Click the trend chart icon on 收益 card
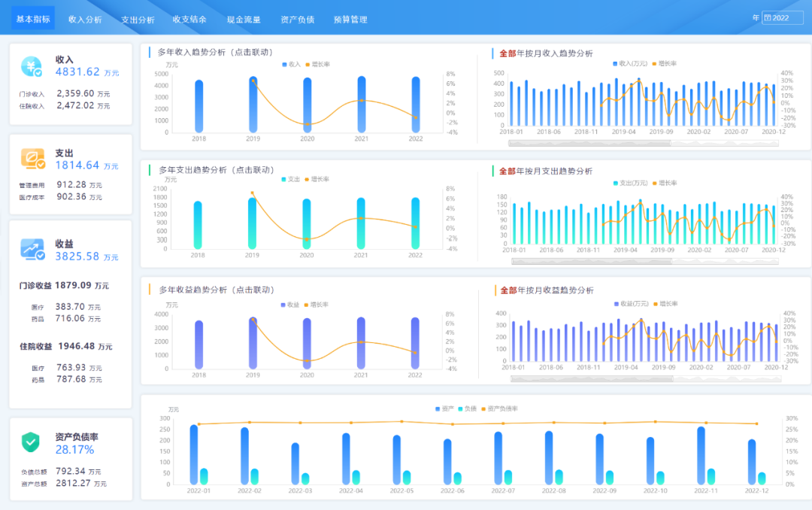This screenshot has width=812, height=510. [32, 249]
